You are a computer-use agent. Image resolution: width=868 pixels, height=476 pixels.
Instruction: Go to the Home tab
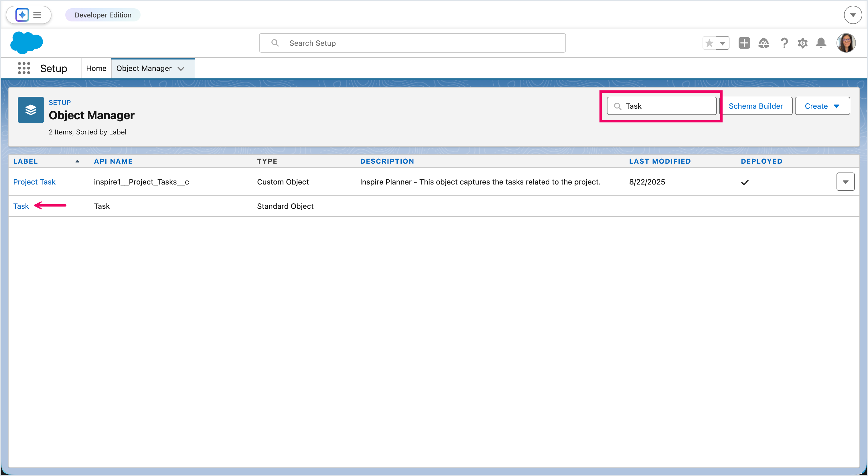pyautogui.click(x=96, y=68)
